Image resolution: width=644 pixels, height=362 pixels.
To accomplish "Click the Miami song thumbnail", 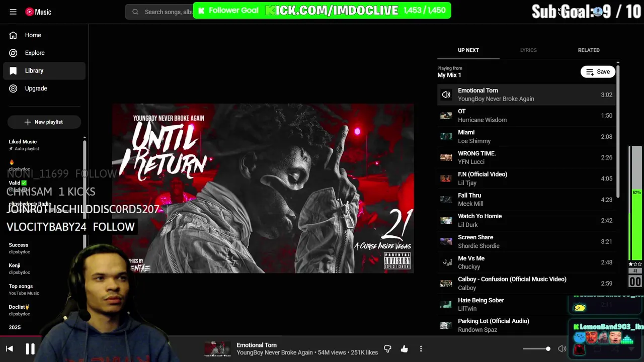I will pos(446,136).
